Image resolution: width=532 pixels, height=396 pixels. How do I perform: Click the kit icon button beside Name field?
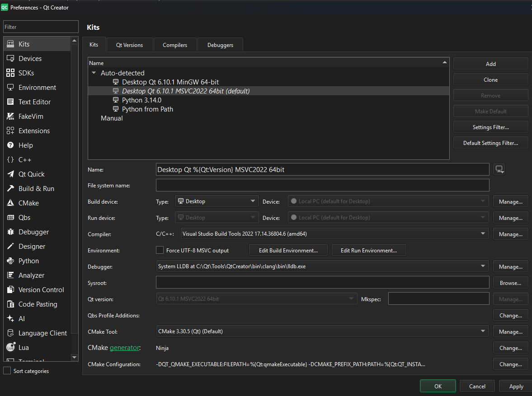tap(499, 169)
